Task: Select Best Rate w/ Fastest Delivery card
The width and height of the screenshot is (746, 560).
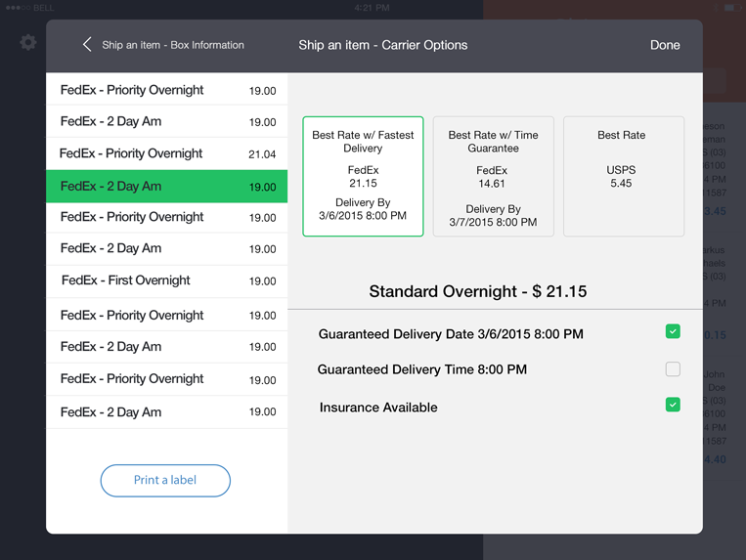Action: pos(363,176)
